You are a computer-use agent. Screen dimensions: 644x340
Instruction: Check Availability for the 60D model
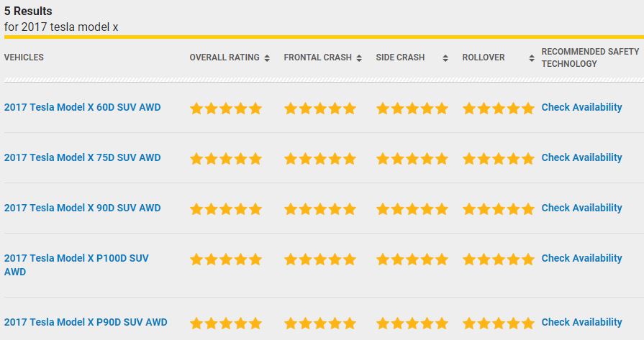(x=581, y=107)
